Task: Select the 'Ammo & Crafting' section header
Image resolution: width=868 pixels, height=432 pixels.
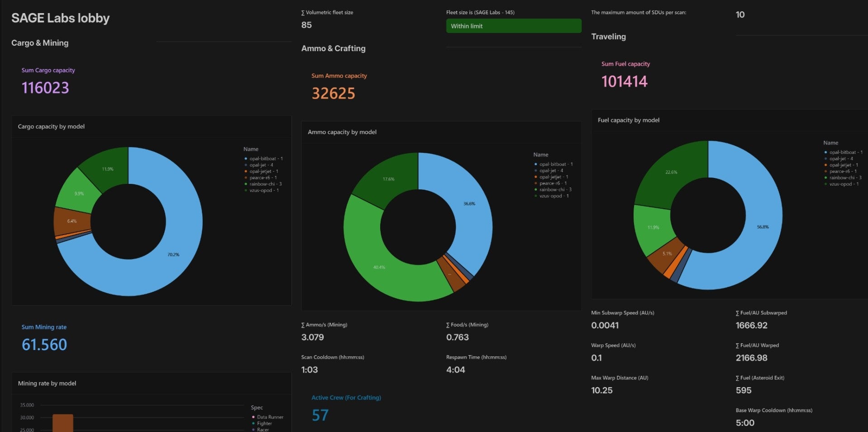Action: pyautogui.click(x=334, y=48)
